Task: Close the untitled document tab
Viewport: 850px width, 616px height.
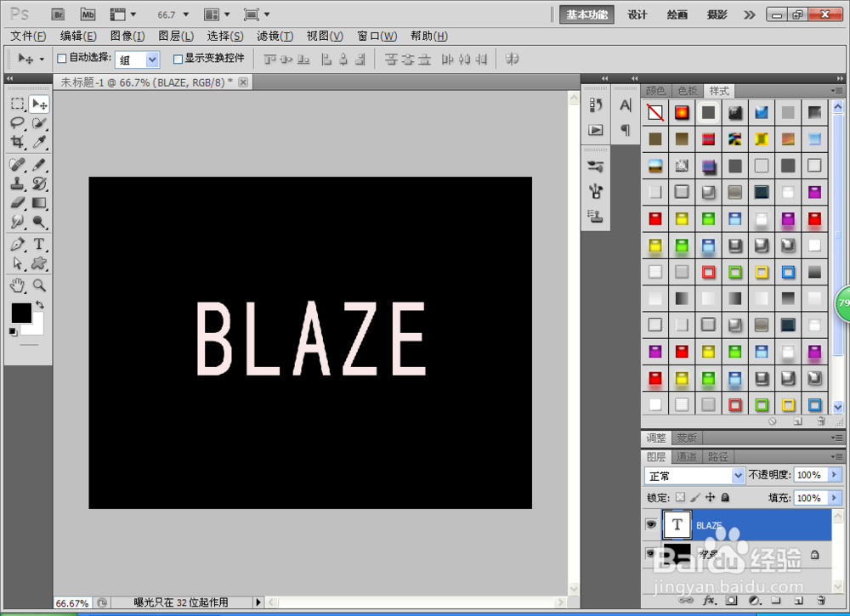Action: 243,82
